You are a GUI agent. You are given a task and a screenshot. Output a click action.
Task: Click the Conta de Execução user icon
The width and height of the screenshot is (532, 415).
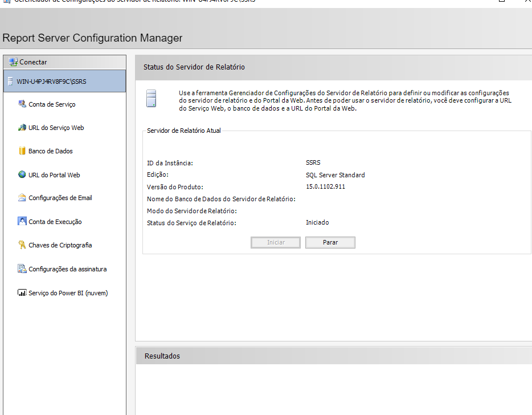tap(22, 221)
